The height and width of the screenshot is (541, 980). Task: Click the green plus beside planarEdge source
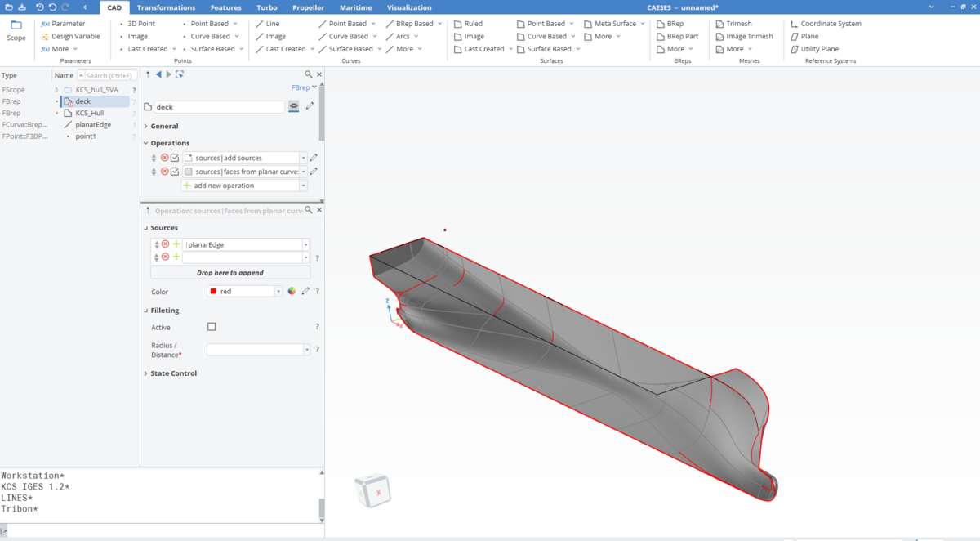[x=176, y=244]
